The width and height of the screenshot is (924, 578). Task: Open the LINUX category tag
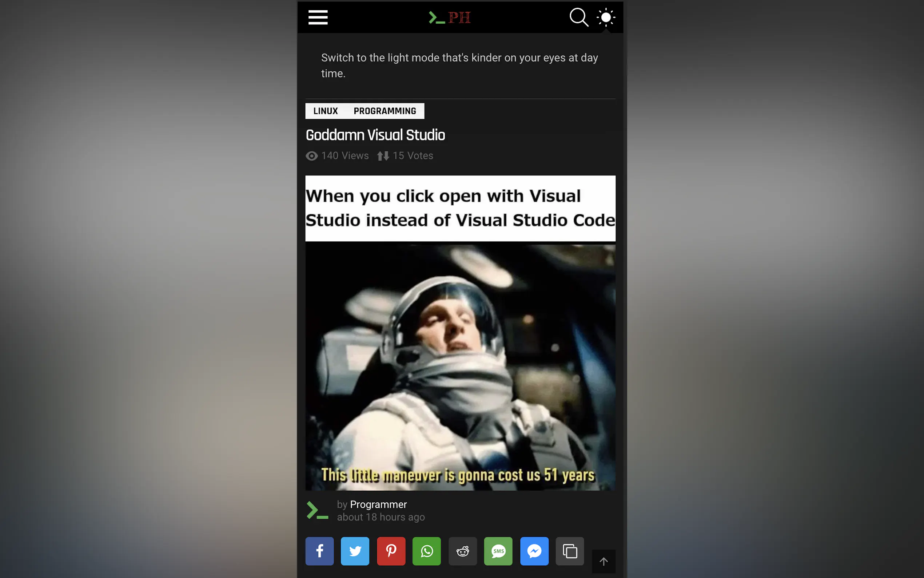326,111
